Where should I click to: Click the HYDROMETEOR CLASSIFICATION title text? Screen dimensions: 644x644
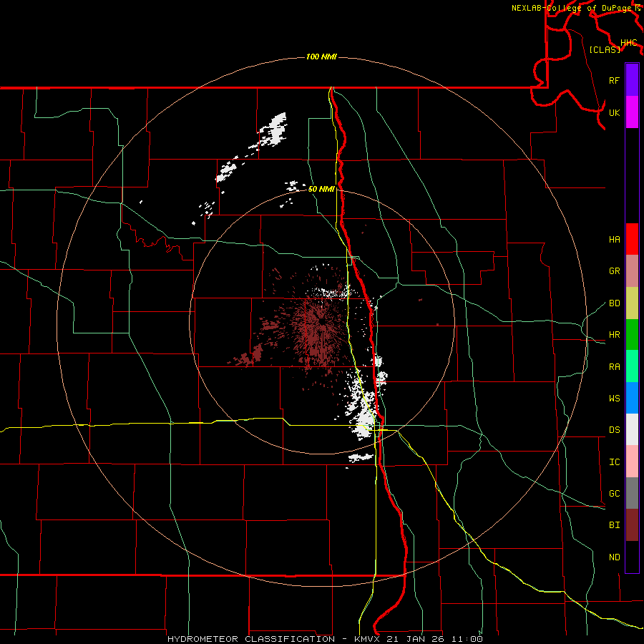tap(251, 639)
